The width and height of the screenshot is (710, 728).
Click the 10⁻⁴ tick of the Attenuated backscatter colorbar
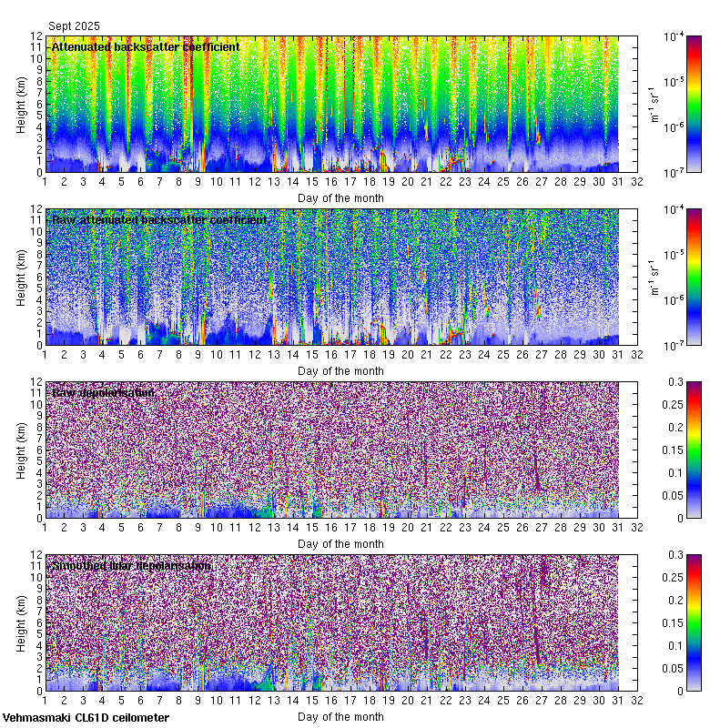pyautogui.click(x=674, y=36)
